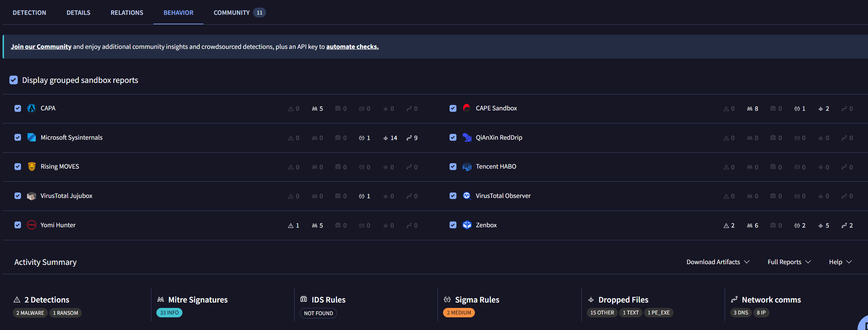Click the VirusTotal Observer logo icon
Screen dimensions: 868x330
(467, 196)
